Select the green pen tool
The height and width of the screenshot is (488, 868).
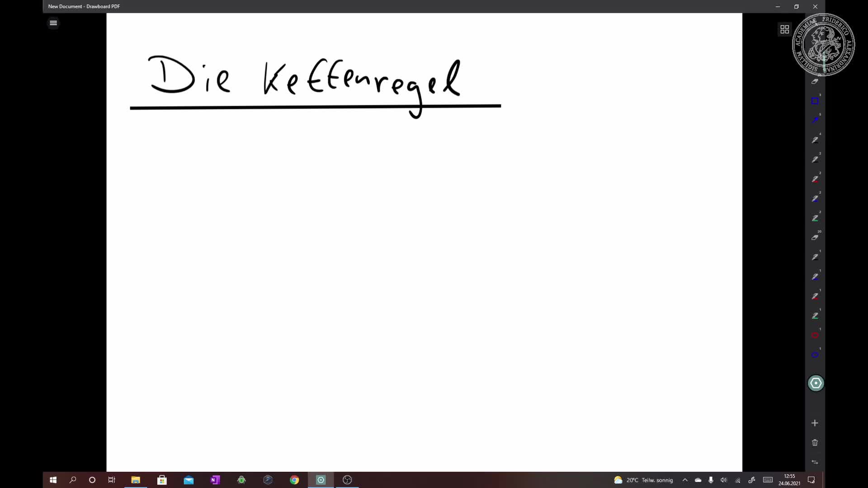pyautogui.click(x=816, y=217)
